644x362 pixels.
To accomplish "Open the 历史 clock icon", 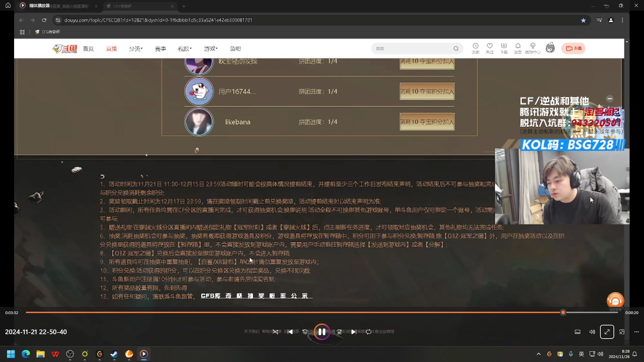I will [475, 48].
